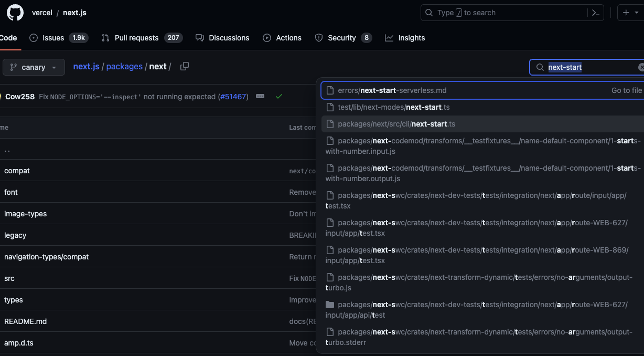This screenshot has height=356, width=644.
Task: Open the canary branch selector dropdown
Action: [34, 67]
